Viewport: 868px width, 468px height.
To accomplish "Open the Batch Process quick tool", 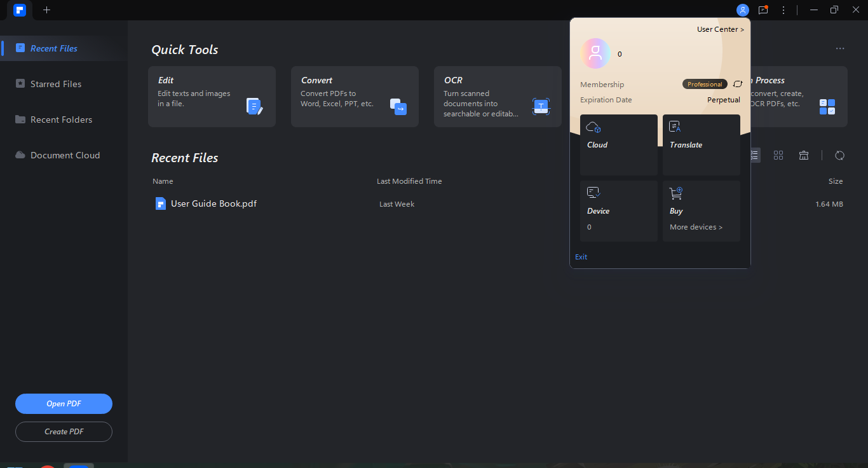I will [799, 97].
